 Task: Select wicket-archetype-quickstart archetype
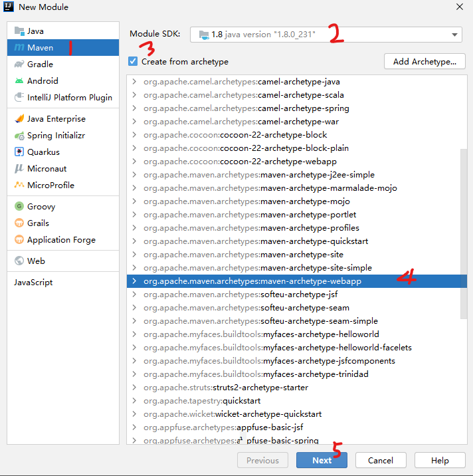click(297, 414)
